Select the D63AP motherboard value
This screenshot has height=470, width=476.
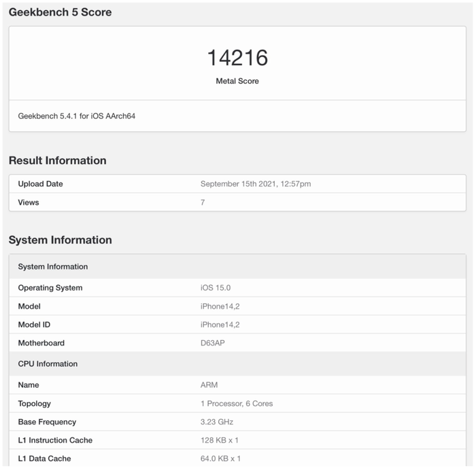(x=213, y=343)
